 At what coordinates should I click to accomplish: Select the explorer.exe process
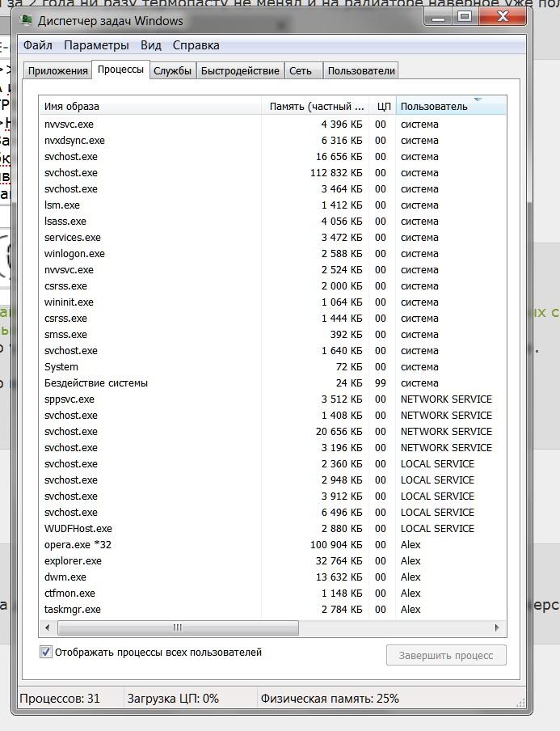coord(272,560)
